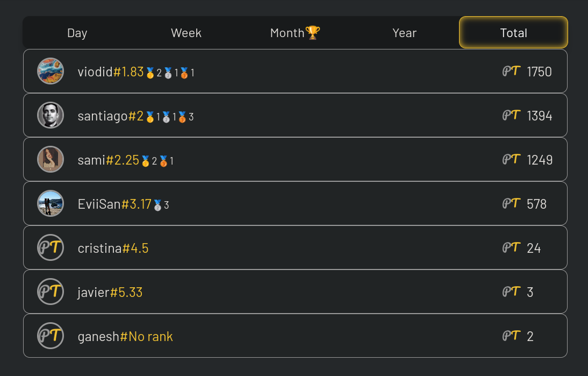Open the username link sami
The height and width of the screenshot is (376, 588).
(x=91, y=160)
